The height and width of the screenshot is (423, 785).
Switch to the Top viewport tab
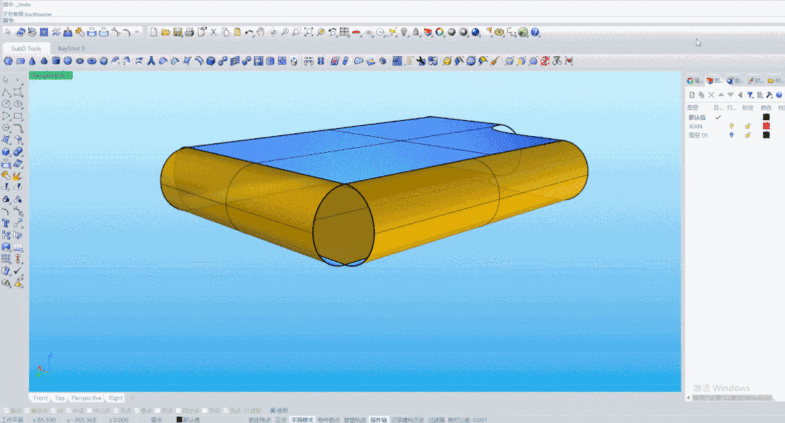(60, 397)
